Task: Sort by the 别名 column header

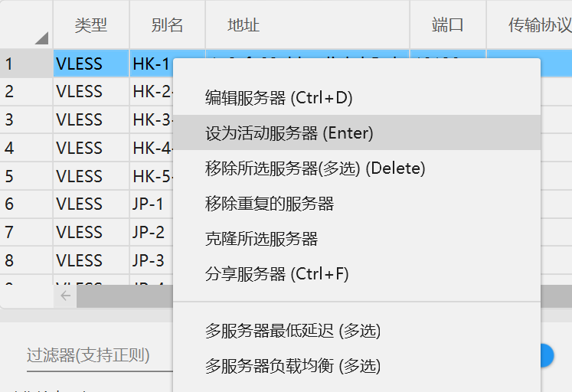Action: pos(167,25)
